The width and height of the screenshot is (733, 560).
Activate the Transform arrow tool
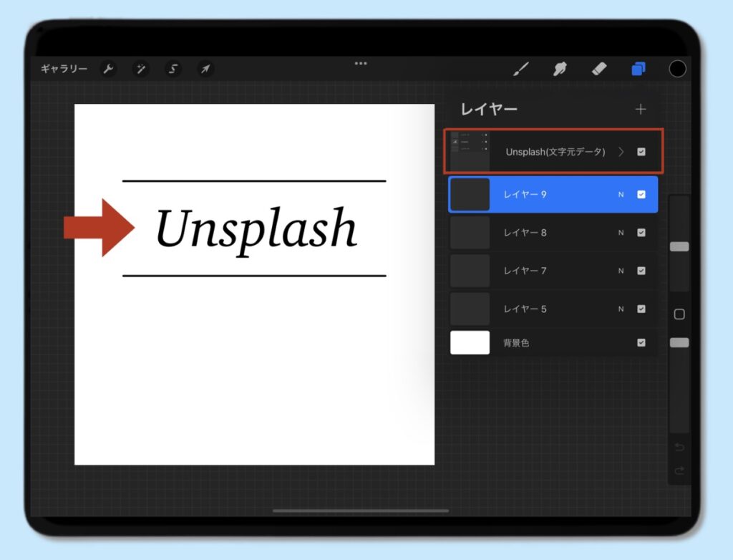[x=205, y=69]
